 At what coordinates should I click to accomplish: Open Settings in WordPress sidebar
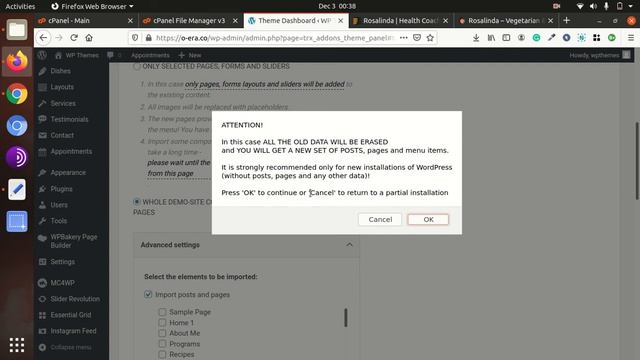coord(62,262)
